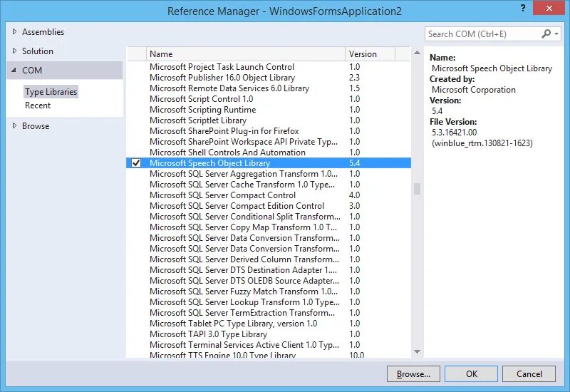Click version 4.0 of SQL Server Compact Control

pos(354,195)
